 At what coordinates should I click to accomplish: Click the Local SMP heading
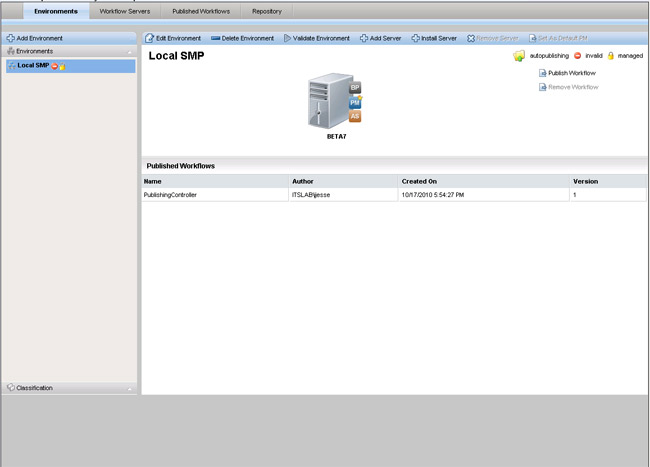click(x=176, y=56)
